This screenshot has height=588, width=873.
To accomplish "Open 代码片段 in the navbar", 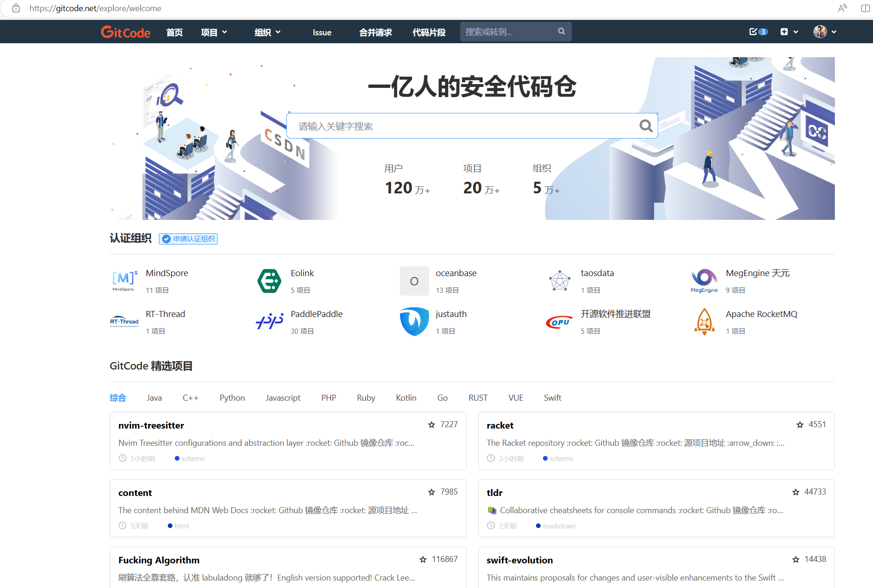I will (429, 32).
